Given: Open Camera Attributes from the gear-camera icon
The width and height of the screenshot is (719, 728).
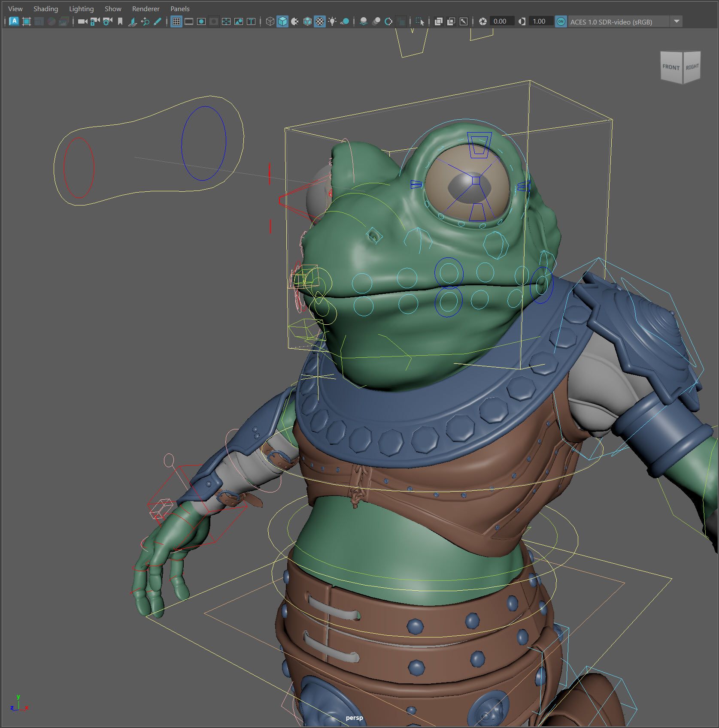Looking at the screenshot, I should click(x=107, y=21).
